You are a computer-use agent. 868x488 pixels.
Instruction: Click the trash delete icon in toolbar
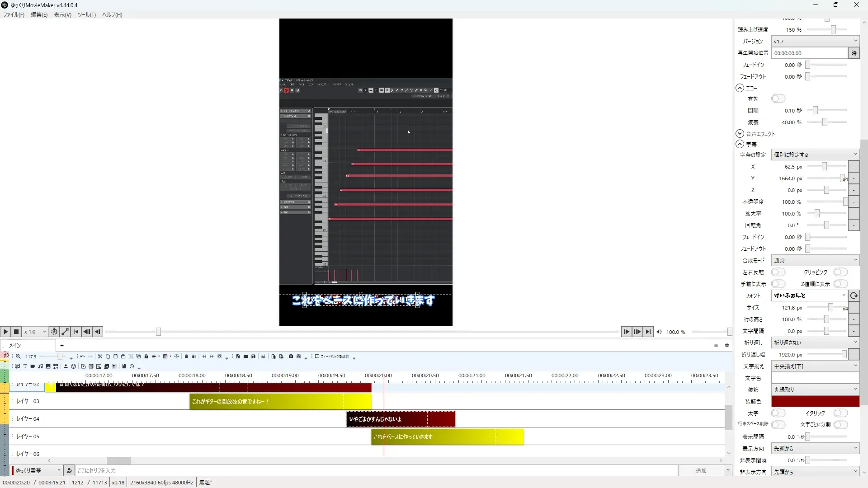[186, 357]
